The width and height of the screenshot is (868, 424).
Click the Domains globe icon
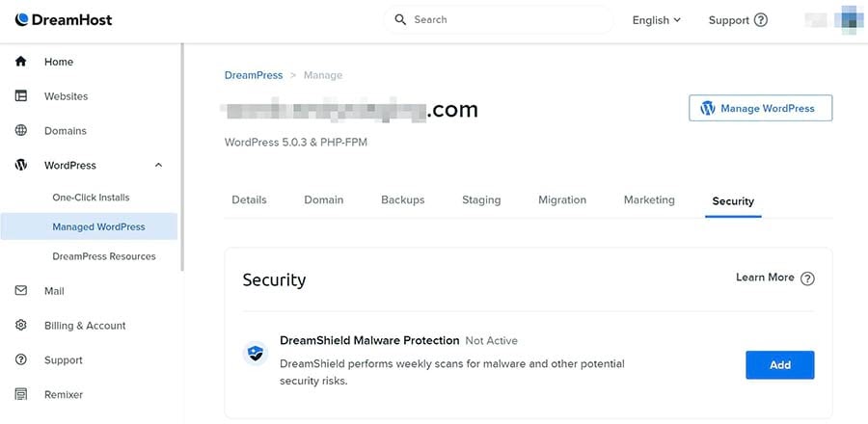(x=21, y=131)
